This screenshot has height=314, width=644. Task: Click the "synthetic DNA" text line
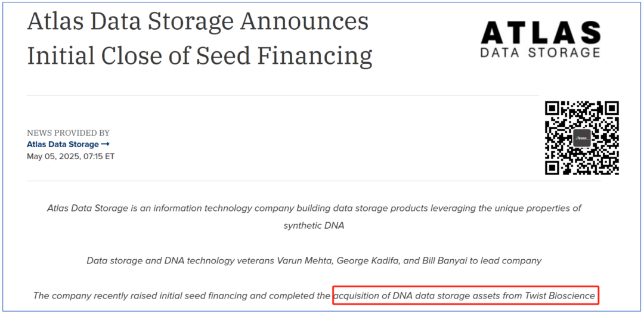pyautogui.click(x=314, y=226)
